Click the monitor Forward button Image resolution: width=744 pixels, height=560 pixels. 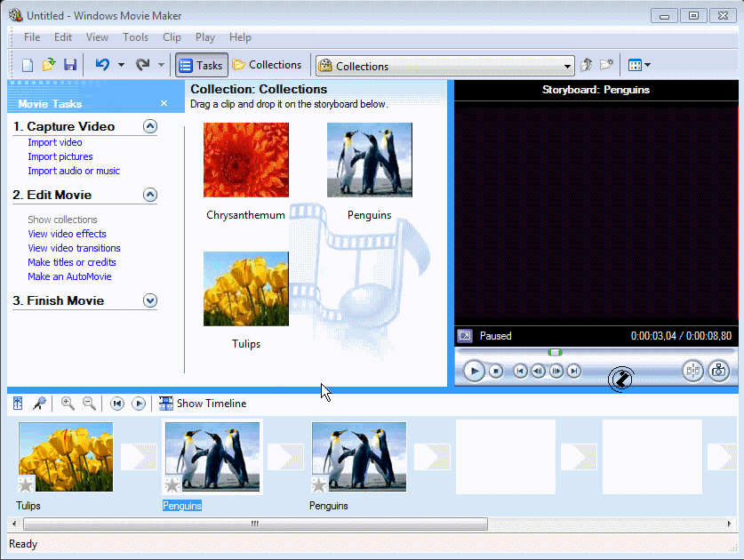coord(574,371)
